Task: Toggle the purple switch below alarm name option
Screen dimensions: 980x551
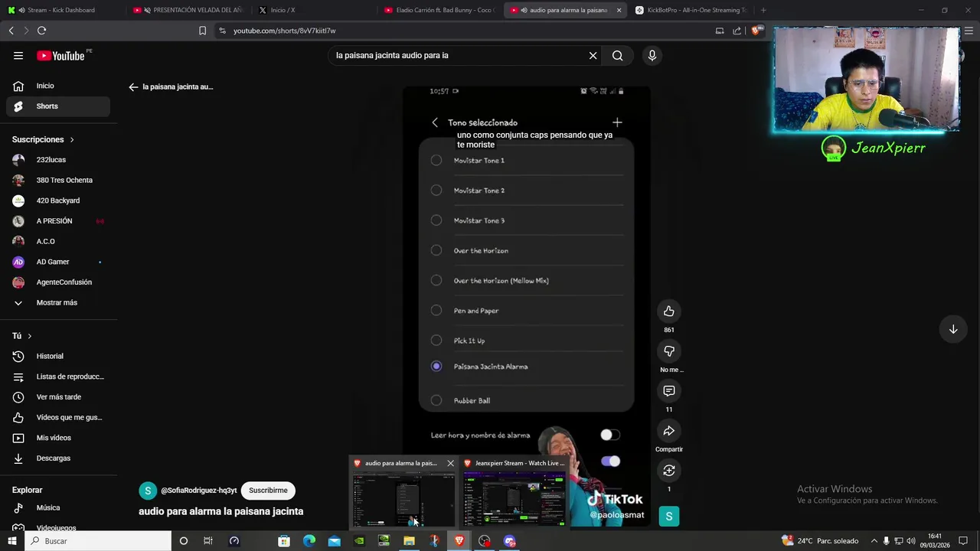Action: pos(610,461)
